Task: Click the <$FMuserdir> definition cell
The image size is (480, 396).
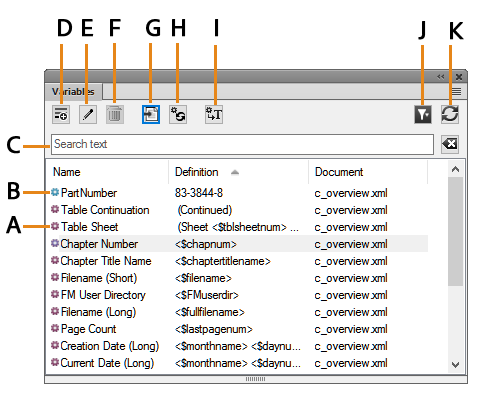Action: (x=207, y=295)
